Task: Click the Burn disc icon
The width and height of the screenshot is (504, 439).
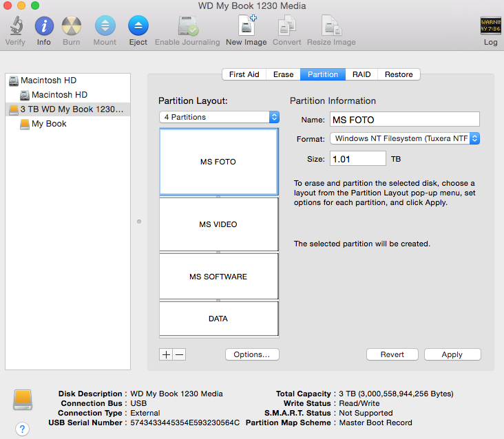Action: (72, 27)
